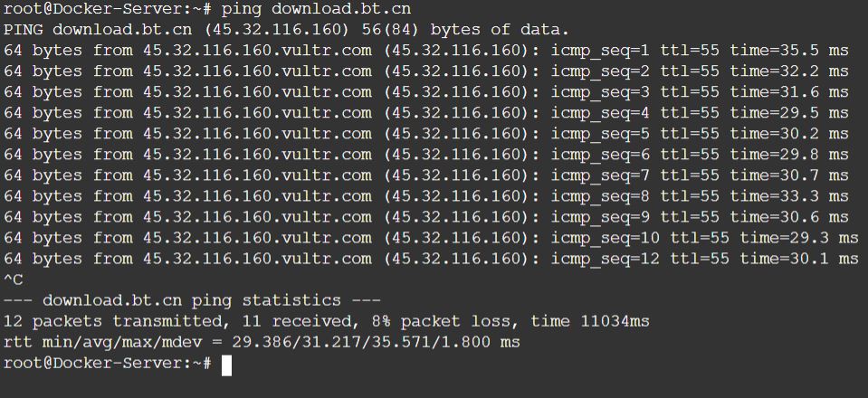Click the time=29.8 ms value
This screenshot has height=398, width=868.
click(x=789, y=154)
